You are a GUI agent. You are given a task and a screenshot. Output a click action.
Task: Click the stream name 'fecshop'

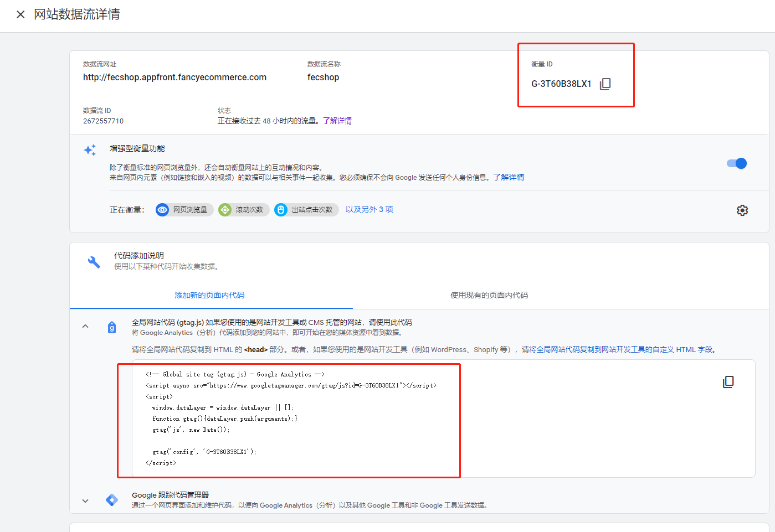(x=323, y=78)
